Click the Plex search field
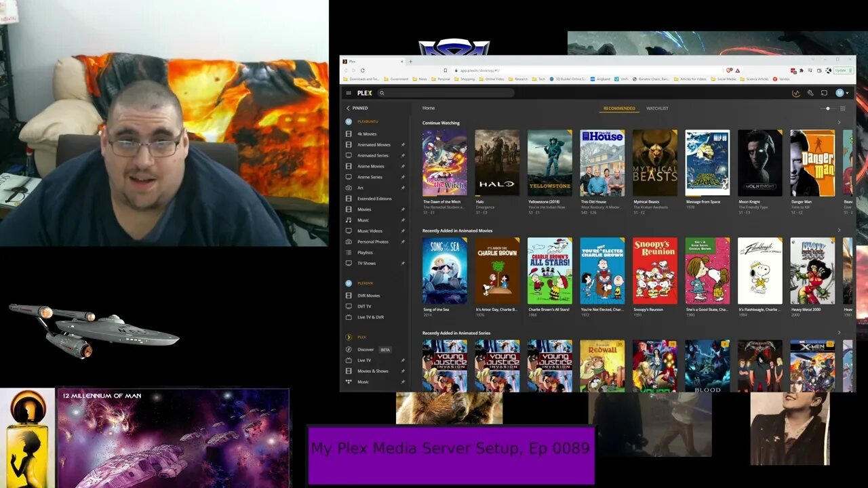Image resolution: width=868 pixels, height=488 pixels. click(x=446, y=93)
